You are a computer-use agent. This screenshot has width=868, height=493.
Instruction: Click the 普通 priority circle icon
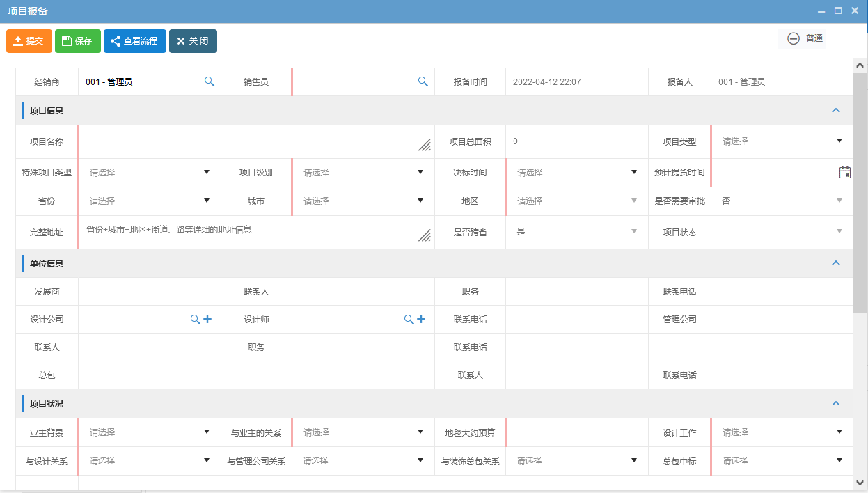tap(794, 38)
